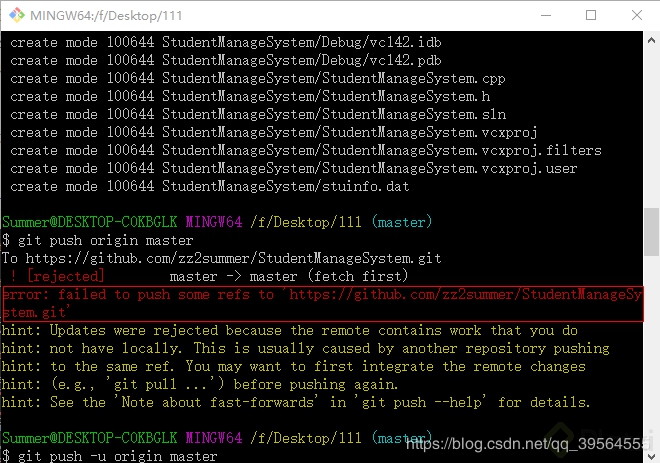Click the scrollbar down arrow

tap(651, 456)
